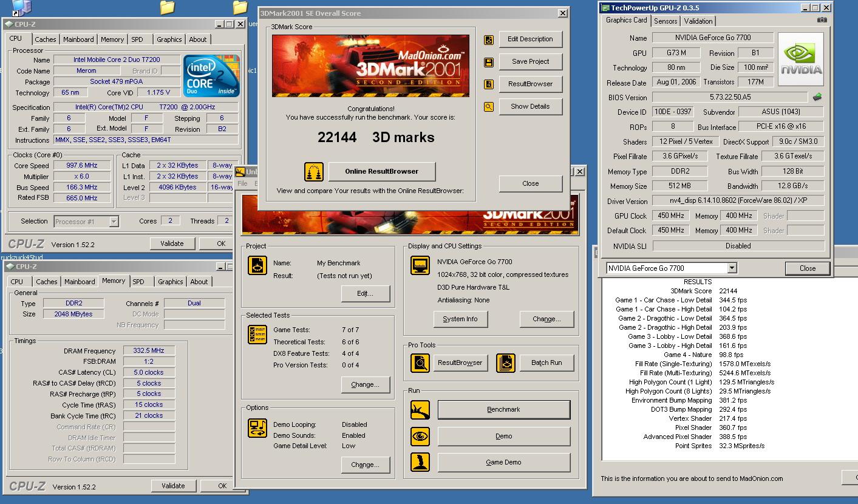Click the Online ResultBrowser icon in score dialog
This screenshot has height=504, width=858.
(x=314, y=172)
